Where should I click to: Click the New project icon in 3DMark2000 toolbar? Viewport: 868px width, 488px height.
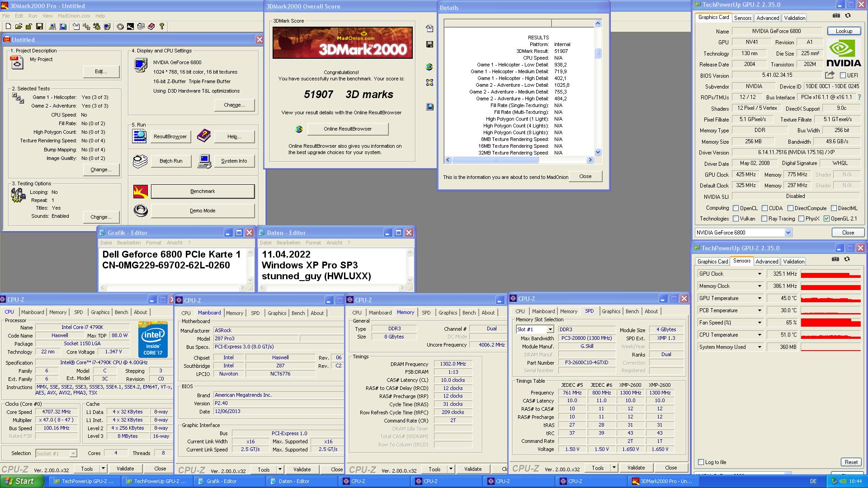coord(8,27)
